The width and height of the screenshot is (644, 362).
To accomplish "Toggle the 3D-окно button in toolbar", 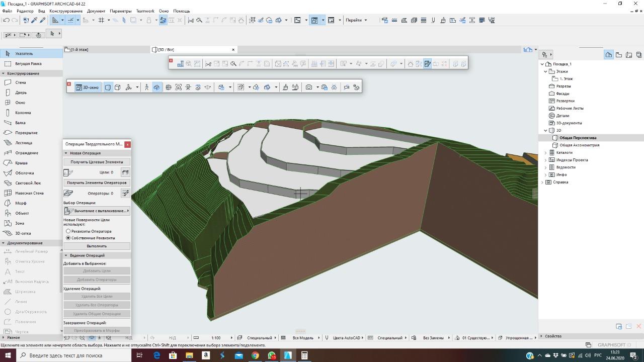I will [87, 87].
